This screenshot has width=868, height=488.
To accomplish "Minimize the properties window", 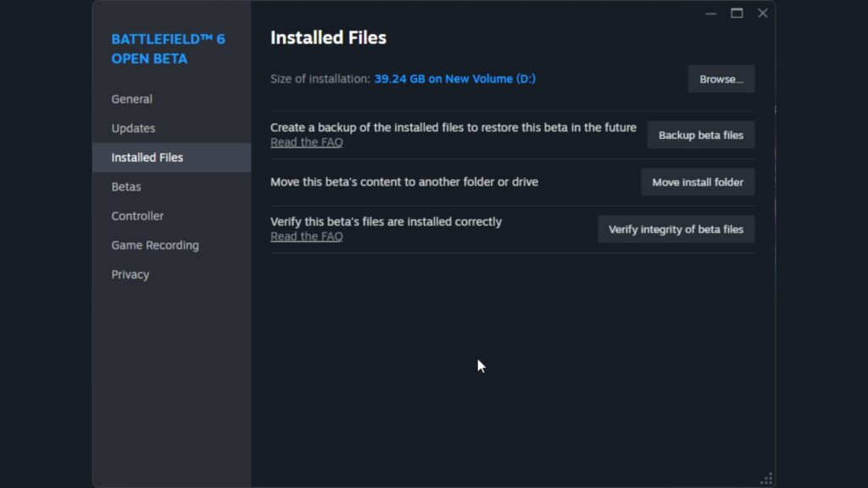I will pos(710,14).
